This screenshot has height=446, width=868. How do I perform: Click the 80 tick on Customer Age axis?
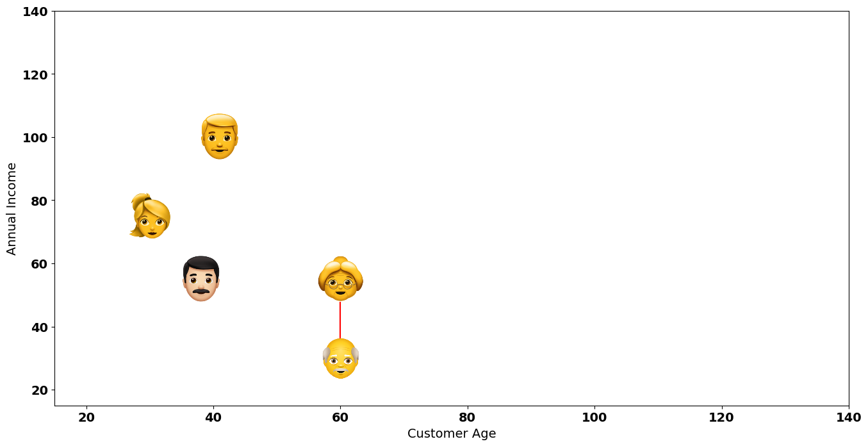(x=468, y=418)
